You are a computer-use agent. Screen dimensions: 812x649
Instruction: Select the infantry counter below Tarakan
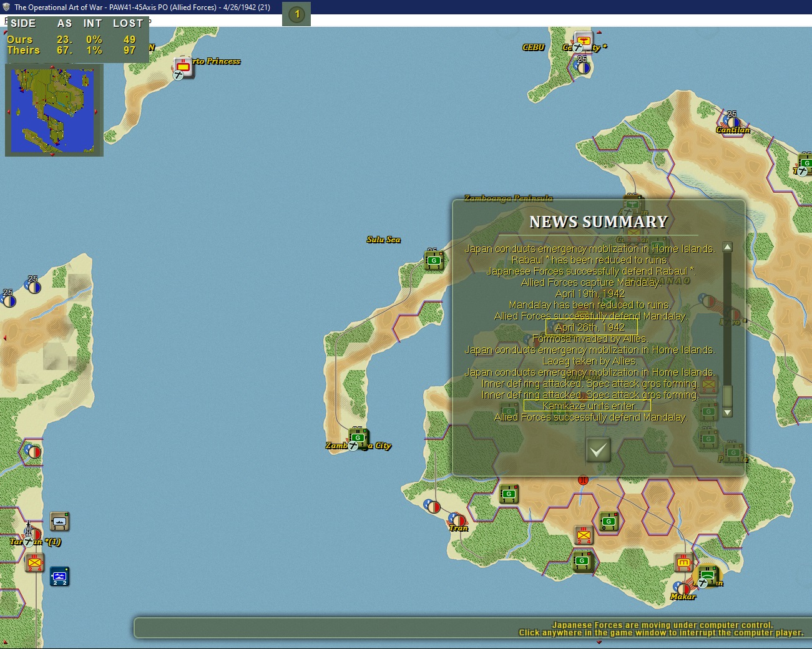35,562
